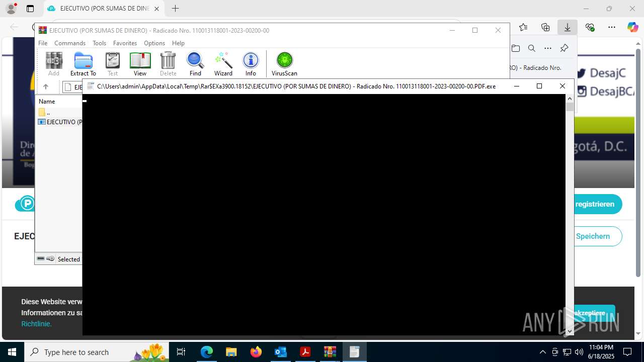Click the console window scrollbar up arrow
The width and height of the screenshot is (644, 362).
point(570,98)
